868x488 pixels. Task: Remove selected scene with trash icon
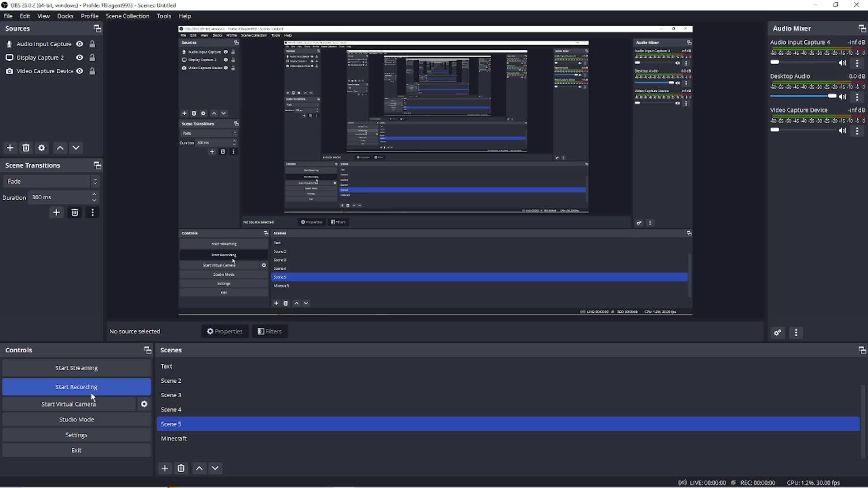pyautogui.click(x=181, y=468)
